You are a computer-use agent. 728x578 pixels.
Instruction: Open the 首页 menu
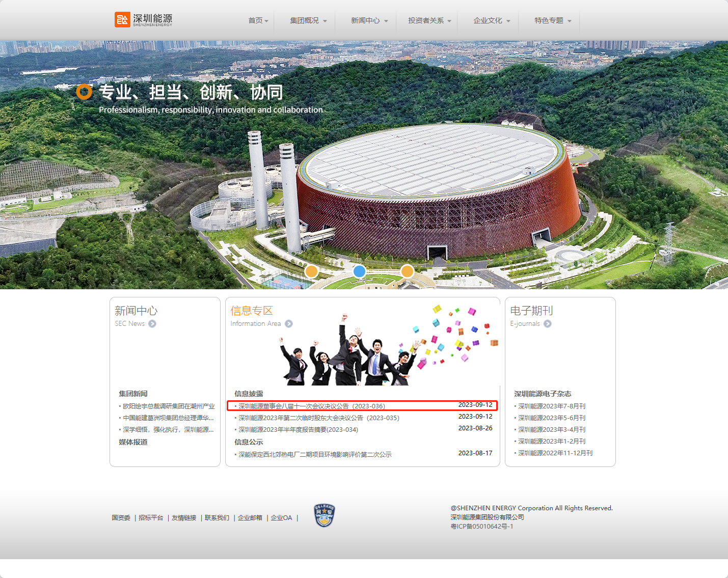pyautogui.click(x=255, y=21)
